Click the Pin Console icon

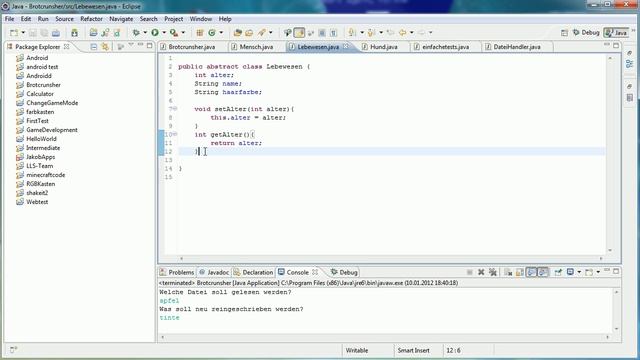coord(558,272)
